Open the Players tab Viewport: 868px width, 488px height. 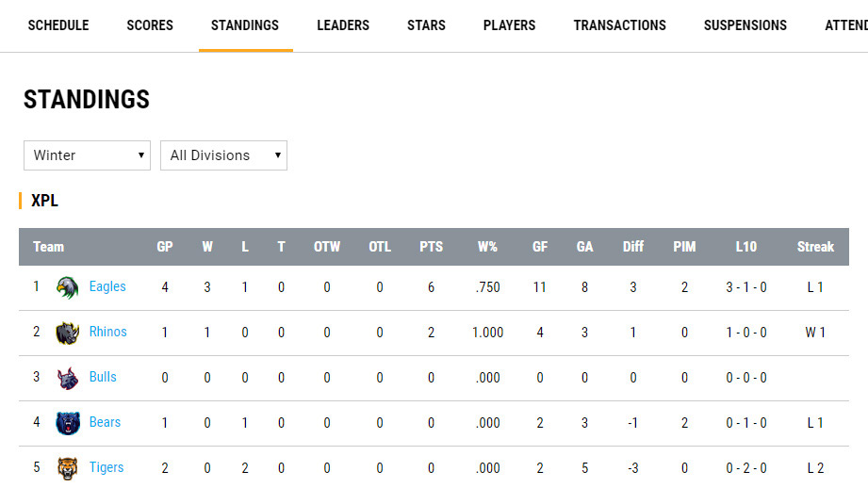(x=509, y=25)
